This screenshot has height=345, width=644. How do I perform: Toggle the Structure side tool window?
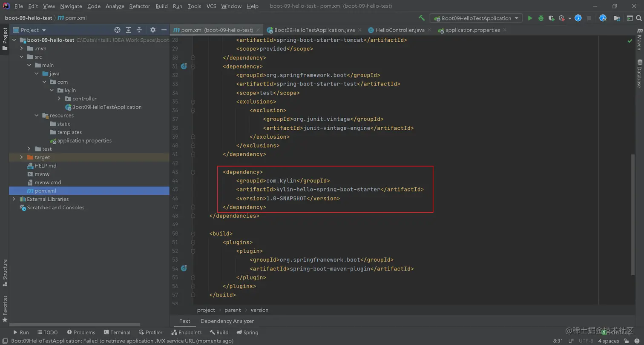click(5, 272)
